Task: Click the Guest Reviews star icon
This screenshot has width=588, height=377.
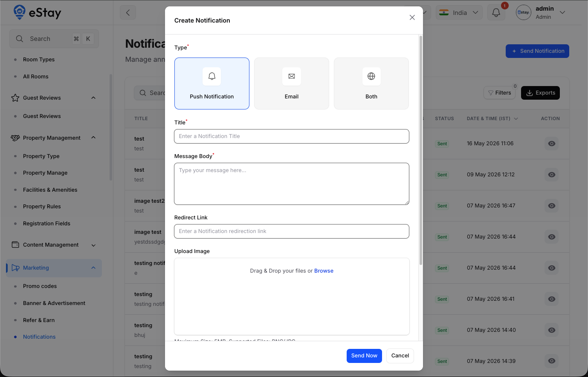Action: 15,98
